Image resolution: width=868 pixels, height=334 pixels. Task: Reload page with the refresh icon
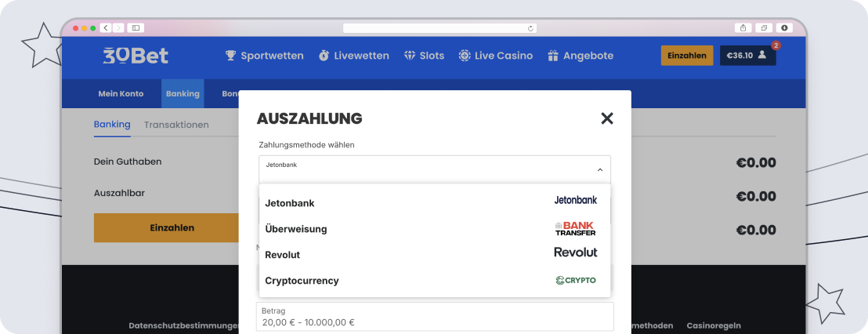pyautogui.click(x=530, y=28)
